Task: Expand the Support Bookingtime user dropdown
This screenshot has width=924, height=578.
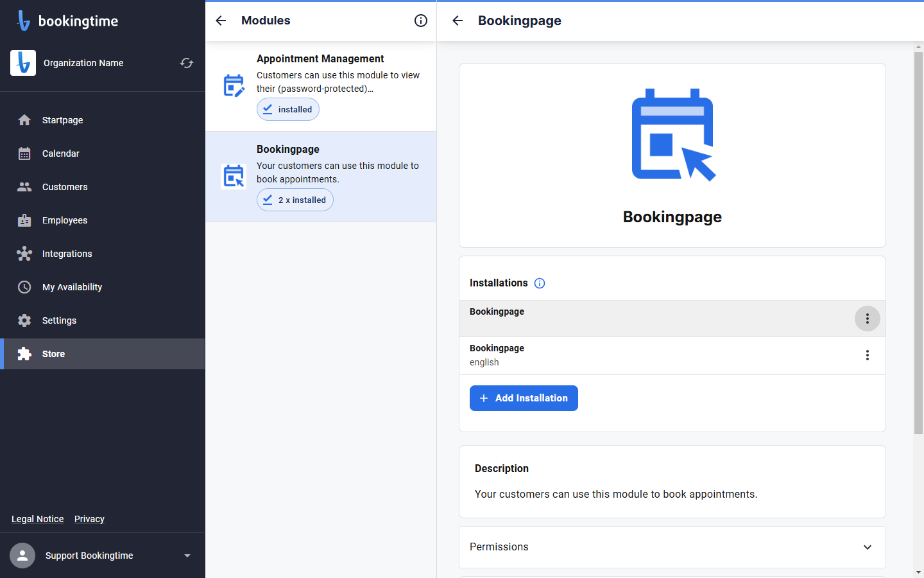Action: (187, 556)
